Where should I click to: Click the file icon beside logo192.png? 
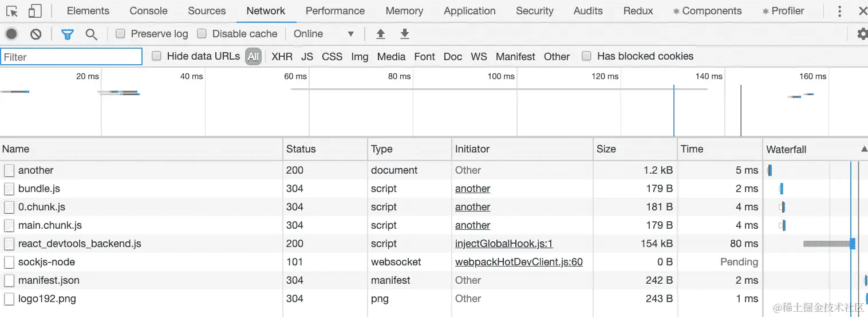coord(9,299)
